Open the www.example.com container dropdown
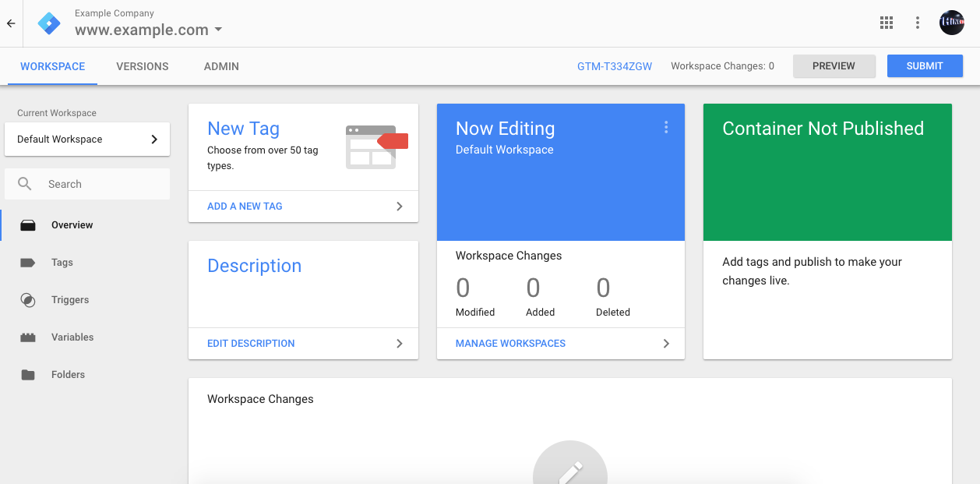Viewport: 980px width, 484px height. 148,30
